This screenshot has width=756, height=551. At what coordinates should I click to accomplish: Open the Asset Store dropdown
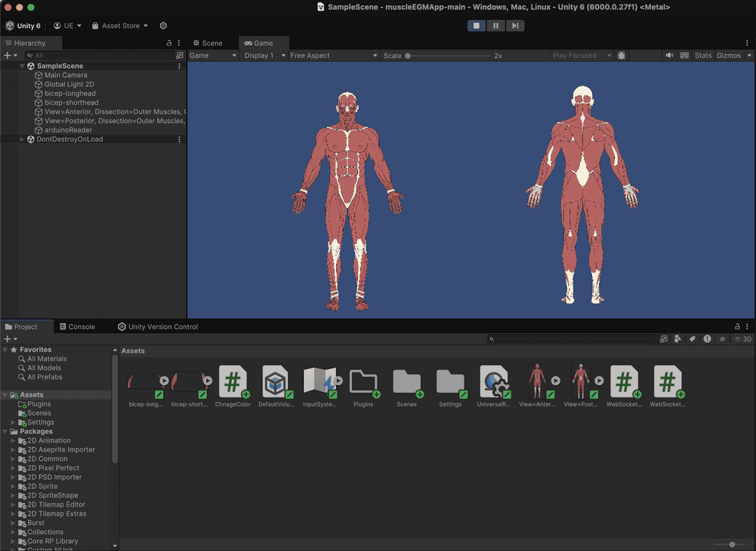(120, 26)
